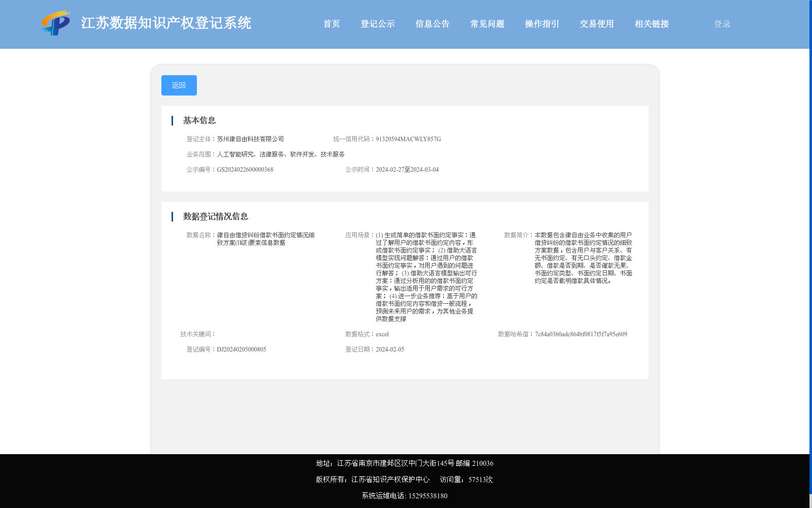Screen dimensions: 812x508
Task: Click the 应用场景 description paragraph
Action: (426, 277)
